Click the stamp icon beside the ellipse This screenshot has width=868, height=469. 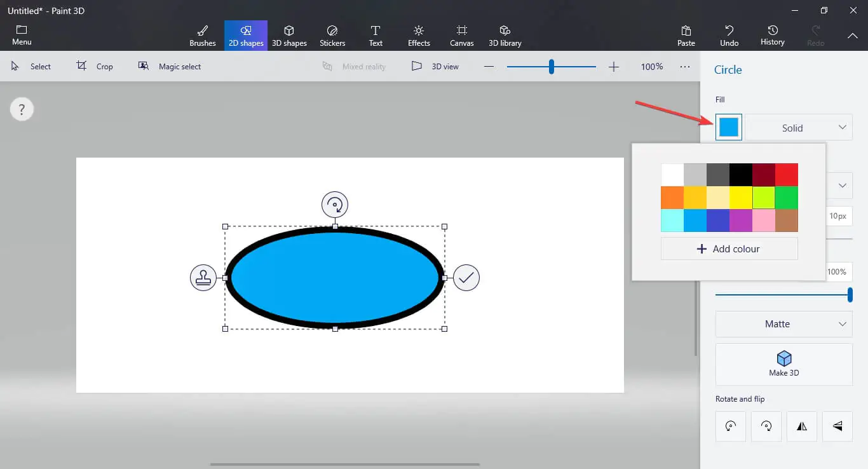point(203,278)
